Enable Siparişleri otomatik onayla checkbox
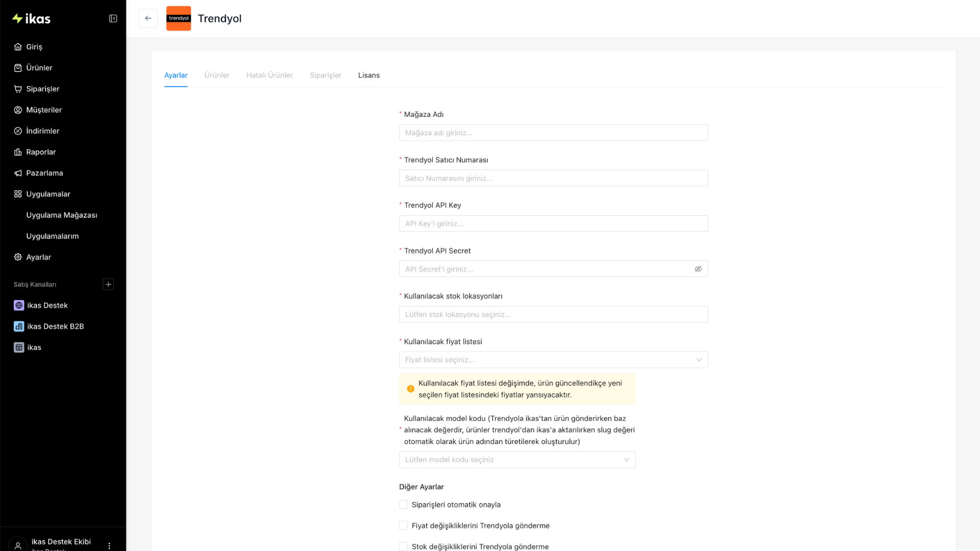This screenshot has width=980, height=551. coord(403,505)
